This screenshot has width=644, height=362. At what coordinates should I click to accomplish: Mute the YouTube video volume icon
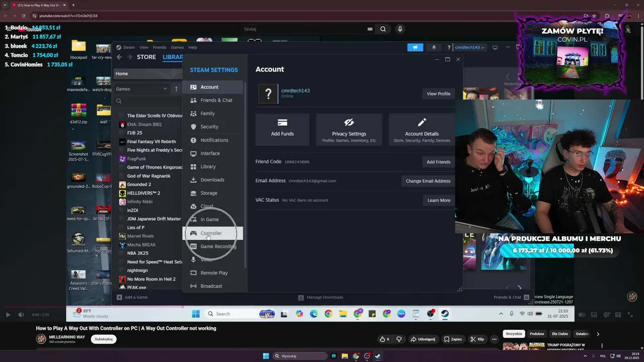pos(21,315)
